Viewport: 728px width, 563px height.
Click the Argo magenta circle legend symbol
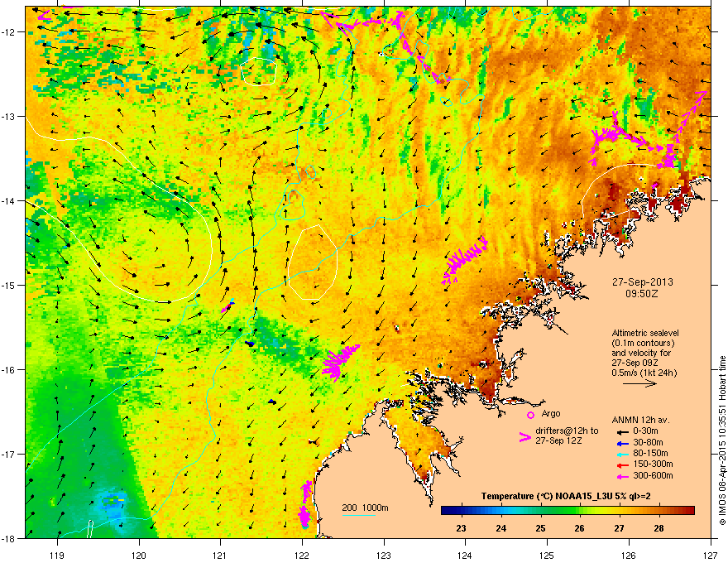[530, 415]
